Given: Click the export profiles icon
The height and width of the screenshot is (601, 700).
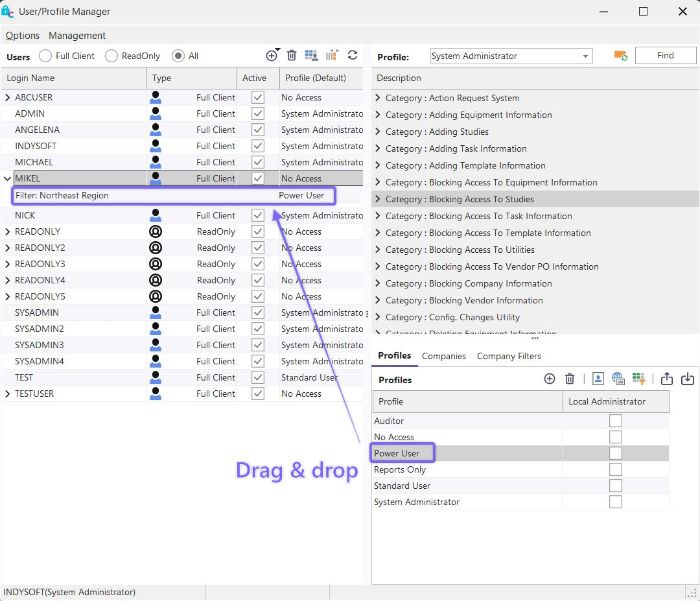Looking at the screenshot, I should pyautogui.click(x=667, y=379).
